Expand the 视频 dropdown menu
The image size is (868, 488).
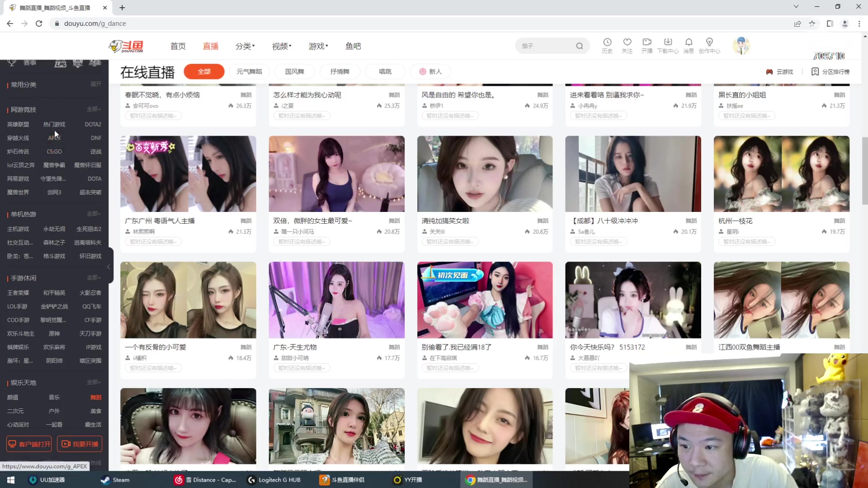coord(281,46)
